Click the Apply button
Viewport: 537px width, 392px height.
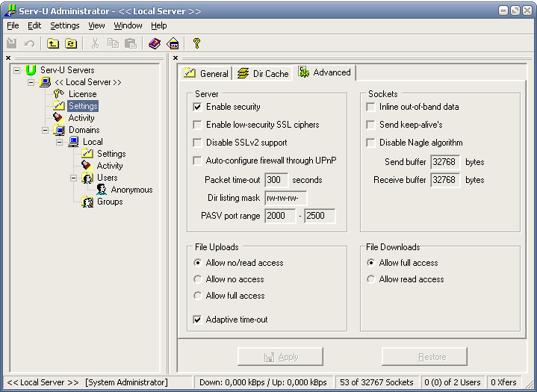pos(280,357)
